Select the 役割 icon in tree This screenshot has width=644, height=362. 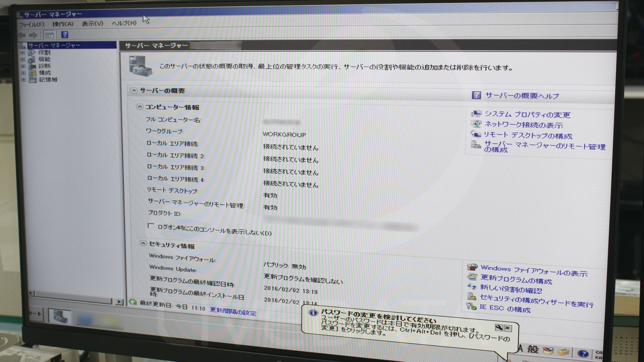coord(32,53)
